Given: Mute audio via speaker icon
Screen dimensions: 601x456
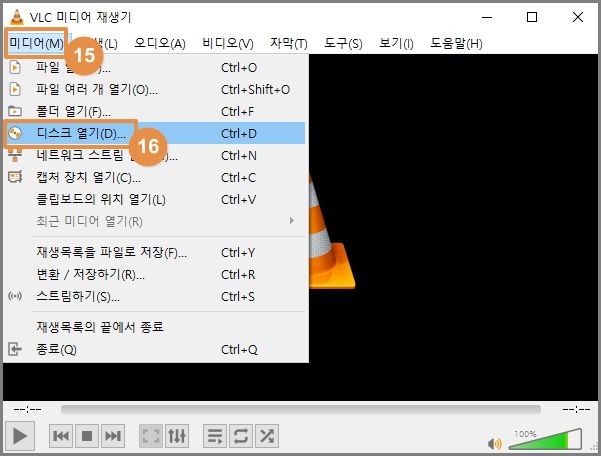Looking at the screenshot, I should tap(494, 443).
